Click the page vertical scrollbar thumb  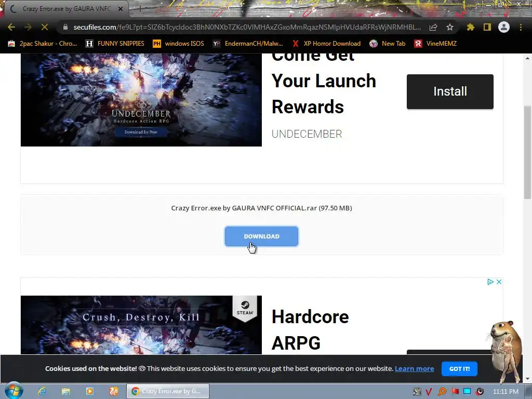pyautogui.click(x=527, y=152)
